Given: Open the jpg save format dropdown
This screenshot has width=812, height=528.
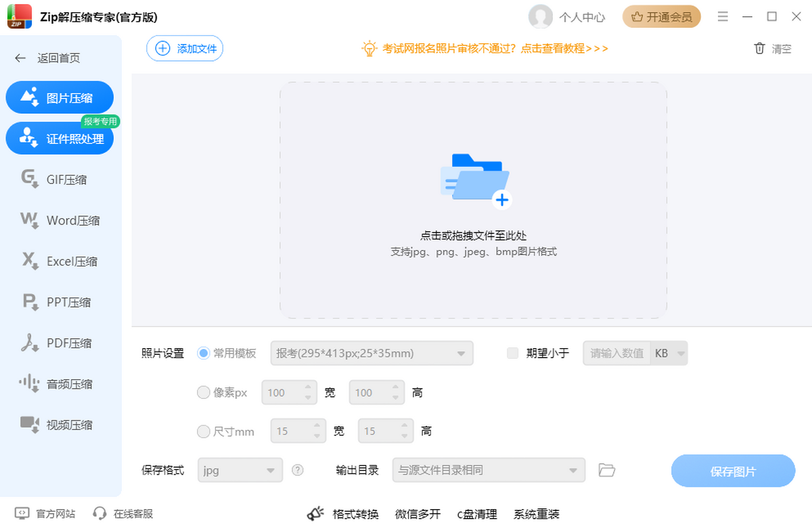Looking at the screenshot, I should (x=240, y=470).
